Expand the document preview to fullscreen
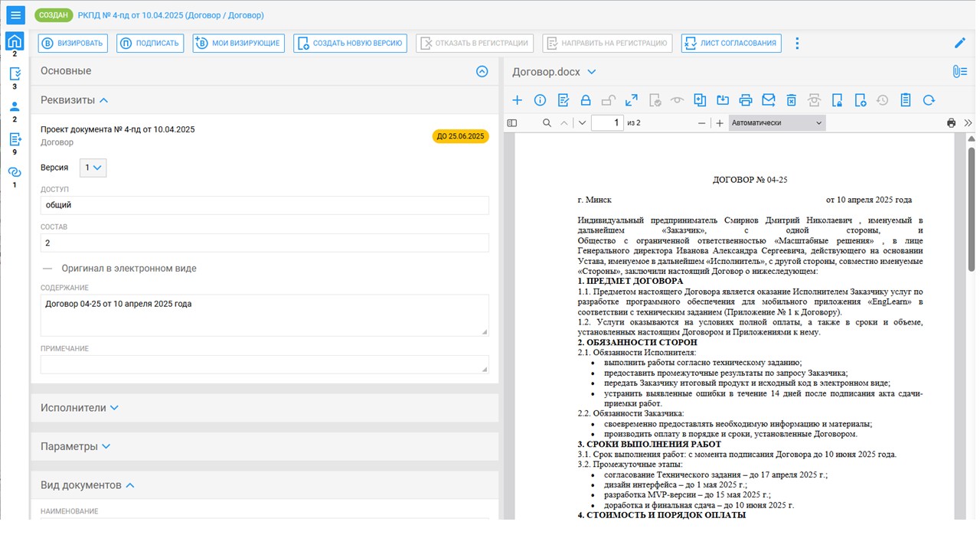The image size is (980, 551). pos(632,100)
